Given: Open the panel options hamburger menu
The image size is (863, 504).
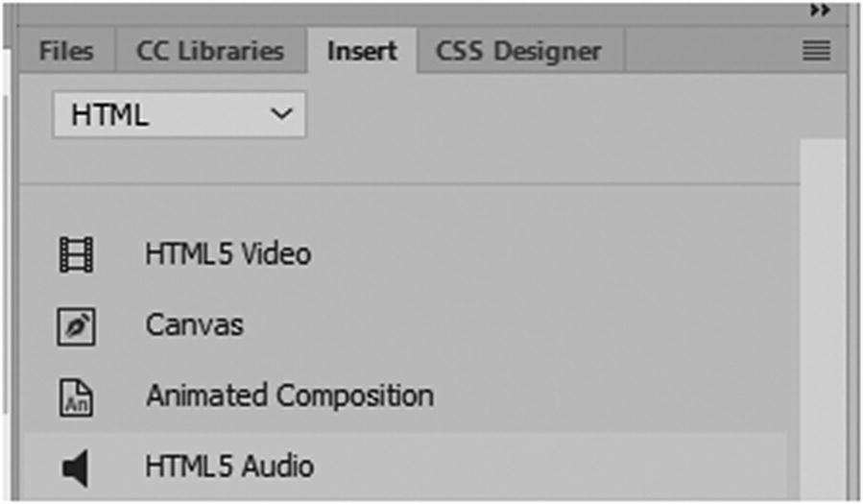Looking at the screenshot, I should pyautogui.click(x=816, y=51).
